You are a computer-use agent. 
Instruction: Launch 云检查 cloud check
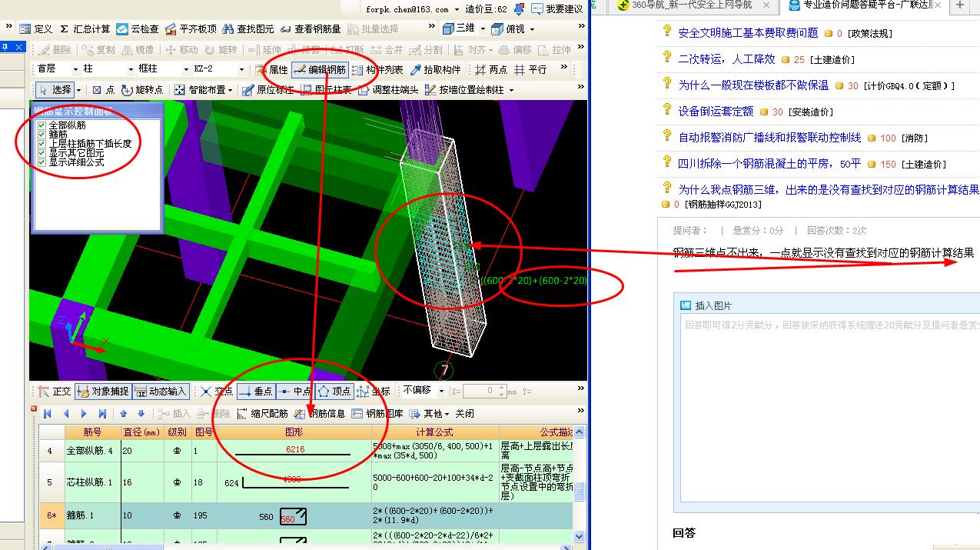pos(138,29)
